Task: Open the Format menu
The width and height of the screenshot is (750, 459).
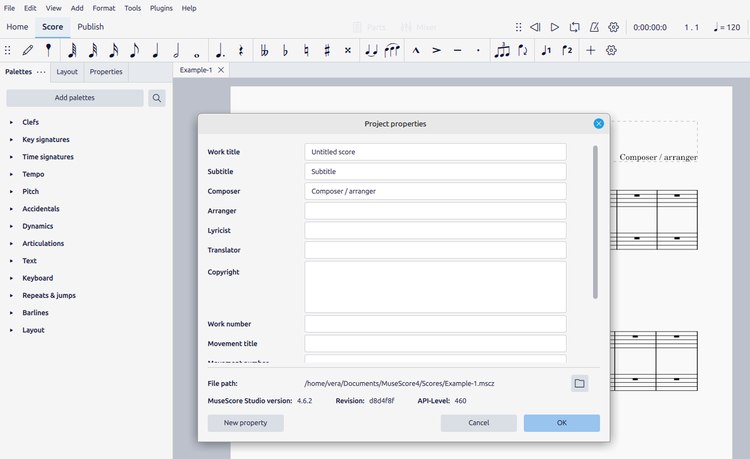Action: pos(104,8)
